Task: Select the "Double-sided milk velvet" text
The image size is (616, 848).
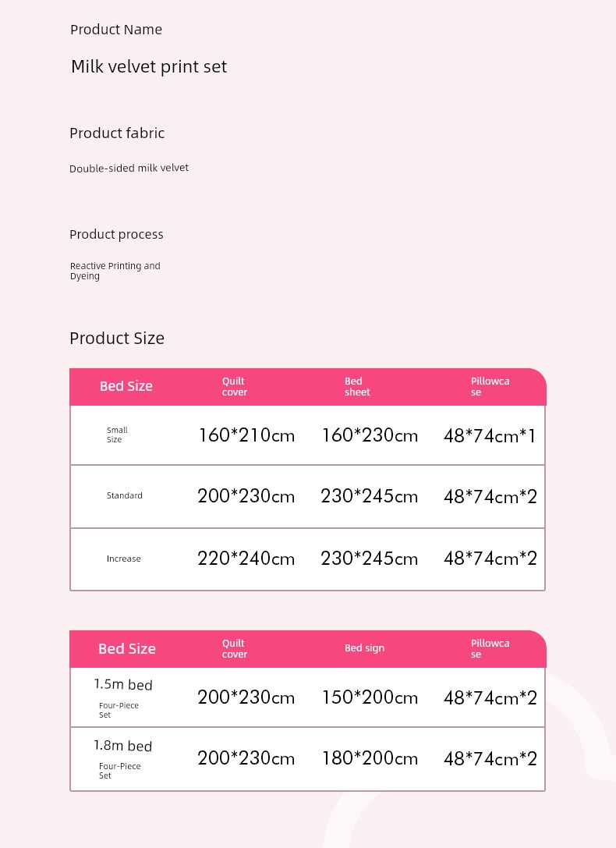Action: (x=129, y=168)
